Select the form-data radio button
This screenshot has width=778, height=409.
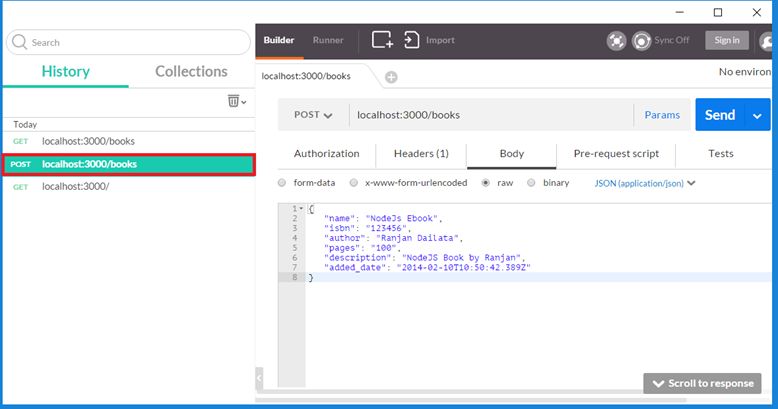coord(282,183)
